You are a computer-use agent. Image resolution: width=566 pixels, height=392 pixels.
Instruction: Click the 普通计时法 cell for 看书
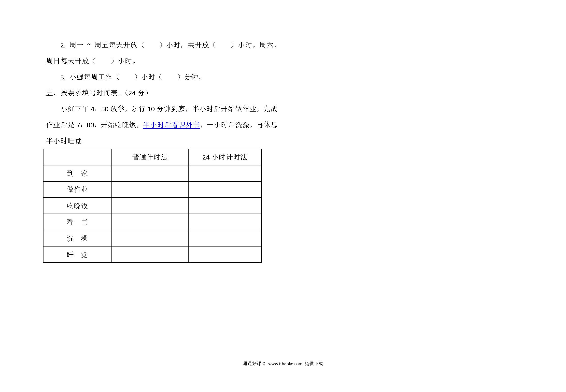coord(150,222)
